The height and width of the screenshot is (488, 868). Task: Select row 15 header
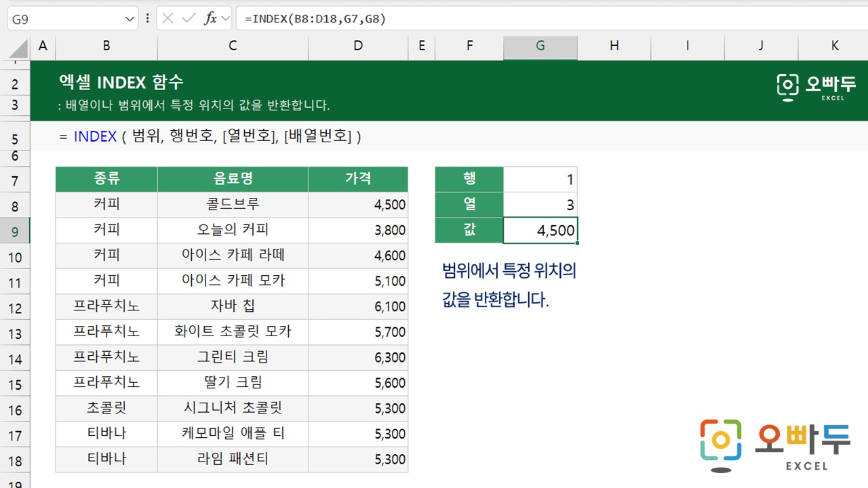(x=15, y=384)
